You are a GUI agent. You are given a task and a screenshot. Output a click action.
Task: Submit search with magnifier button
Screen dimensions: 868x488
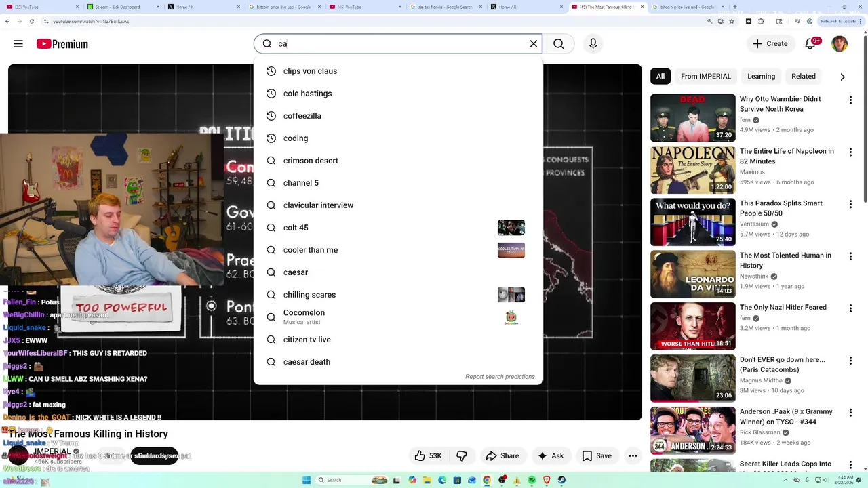(559, 44)
